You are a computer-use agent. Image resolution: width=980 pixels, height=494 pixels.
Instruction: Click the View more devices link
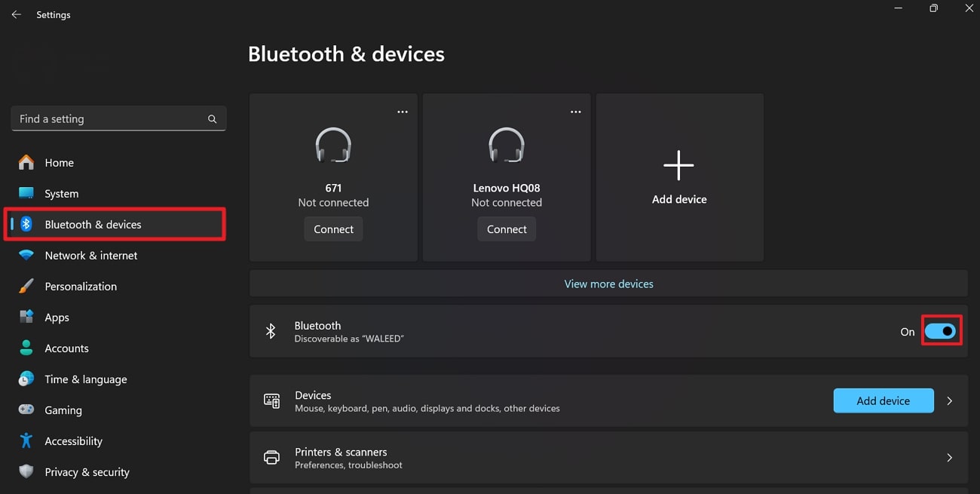tap(608, 284)
